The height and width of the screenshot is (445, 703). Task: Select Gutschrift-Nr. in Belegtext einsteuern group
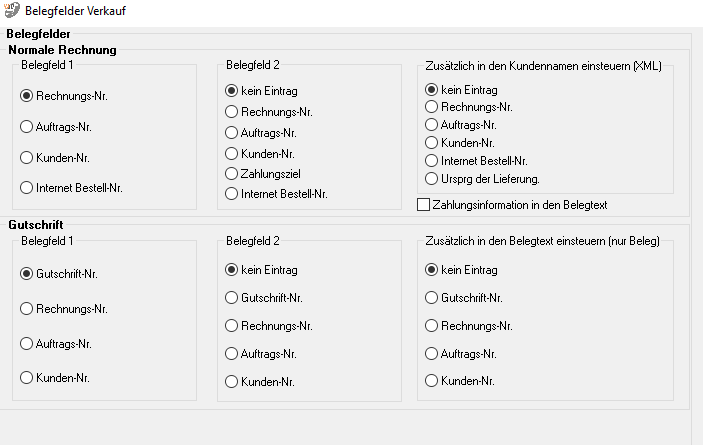[x=432, y=298]
